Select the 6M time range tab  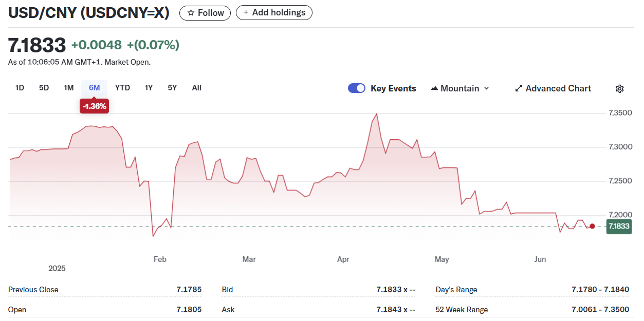tap(94, 88)
